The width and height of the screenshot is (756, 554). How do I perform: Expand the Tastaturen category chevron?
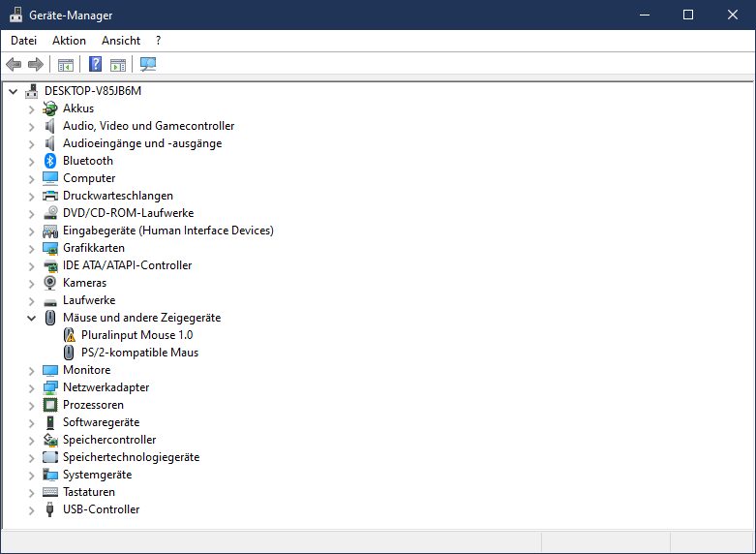pyautogui.click(x=31, y=493)
